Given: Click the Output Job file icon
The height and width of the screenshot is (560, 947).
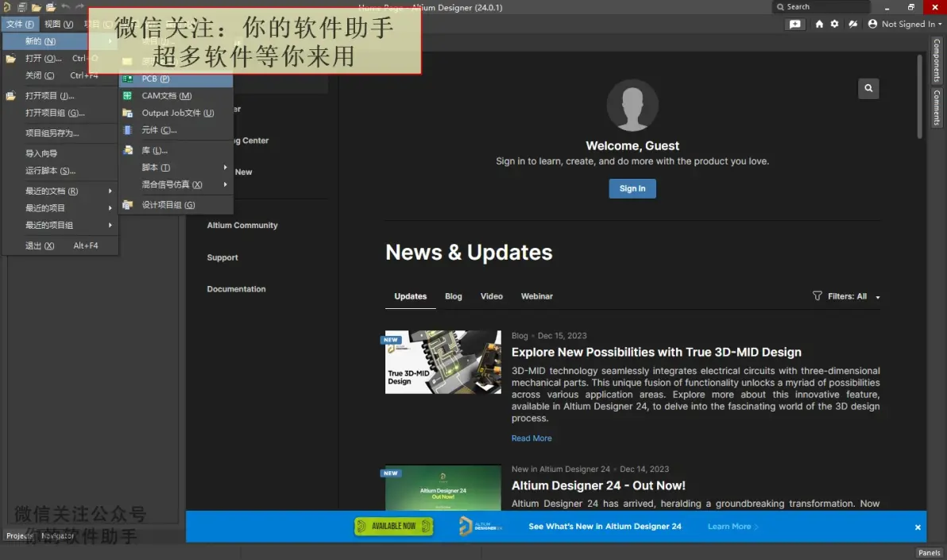Looking at the screenshot, I should pyautogui.click(x=127, y=113).
